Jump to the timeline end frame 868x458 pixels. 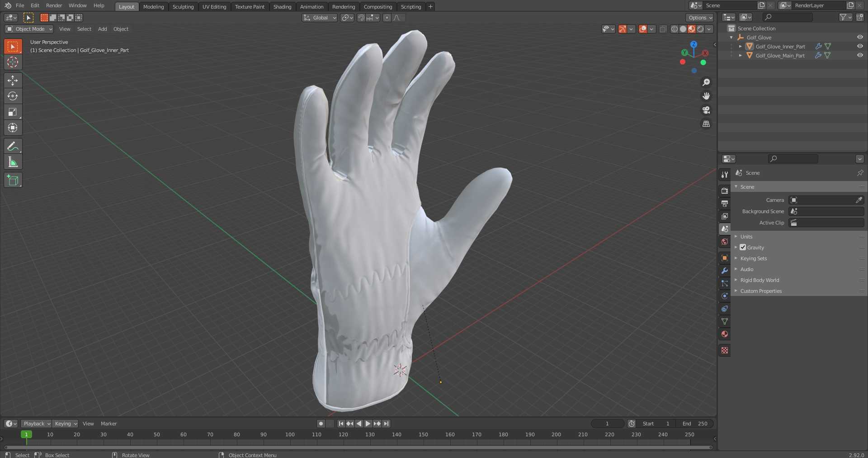pyautogui.click(x=386, y=424)
